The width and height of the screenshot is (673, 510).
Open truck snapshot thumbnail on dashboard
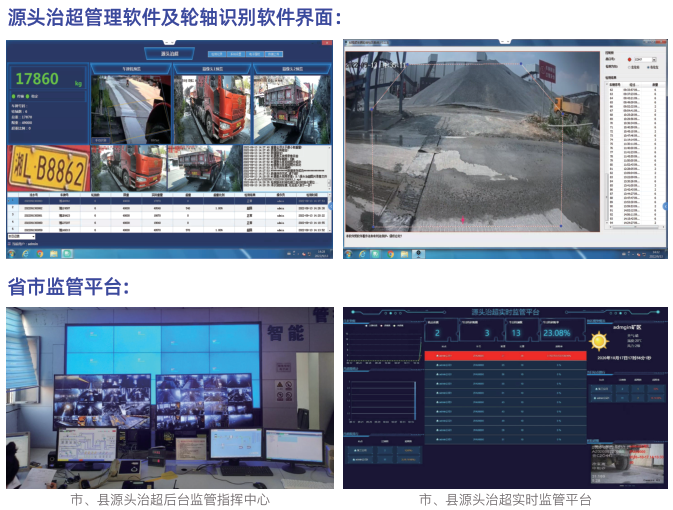(x=627, y=464)
